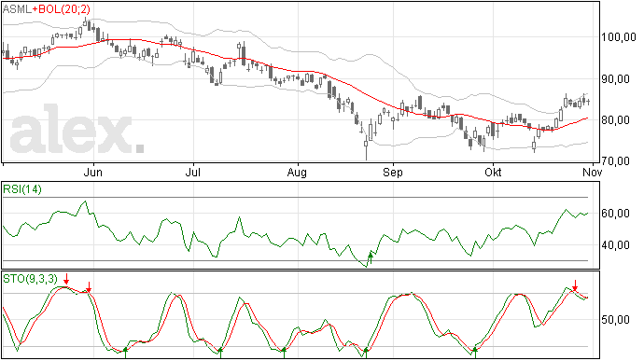Screen dimensions: 644x361
Task: Click the Okt month label
Action: pos(493,172)
